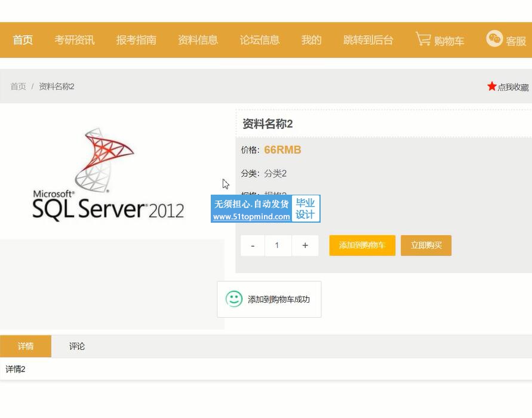The width and height of the screenshot is (532, 418).
Task: Click the green smiley success icon
Action: [234, 299]
